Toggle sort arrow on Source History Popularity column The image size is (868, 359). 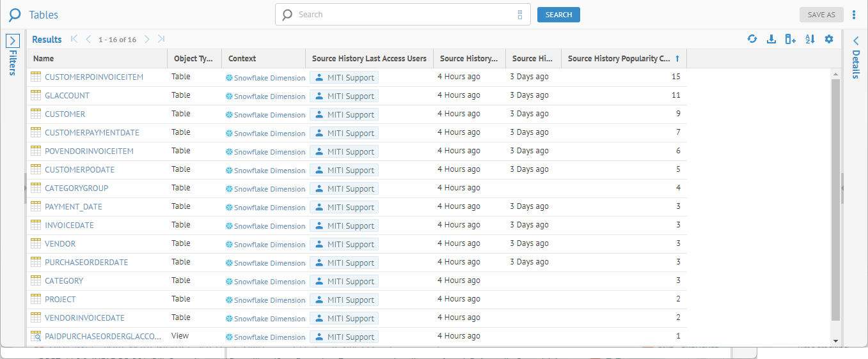click(677, 59)
